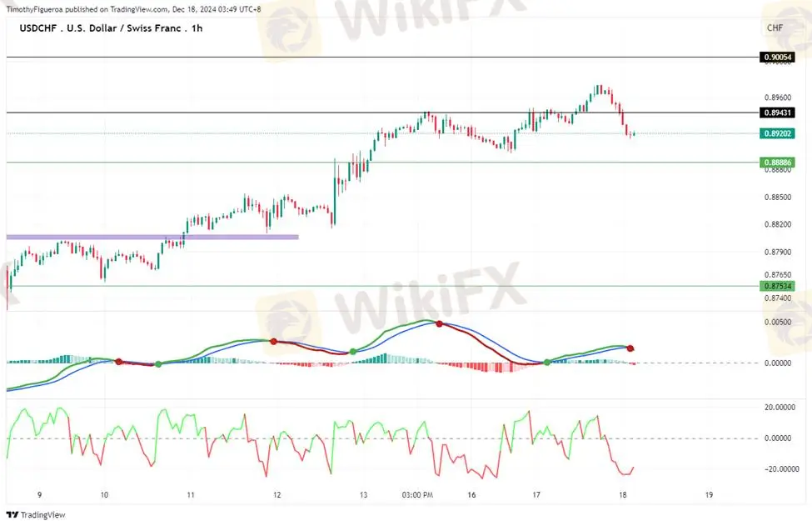
Task: Click the last red MACD crossover dot
Action: pyautogui.click(x=630, y=348)
